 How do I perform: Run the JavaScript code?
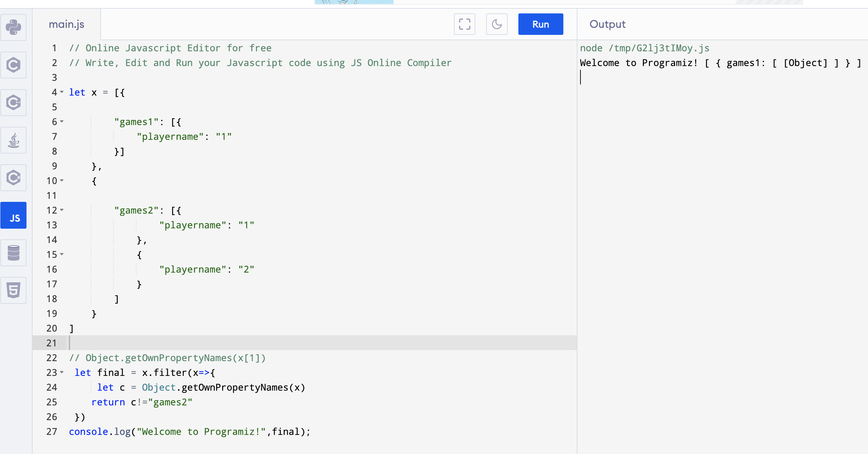point(541,24)
